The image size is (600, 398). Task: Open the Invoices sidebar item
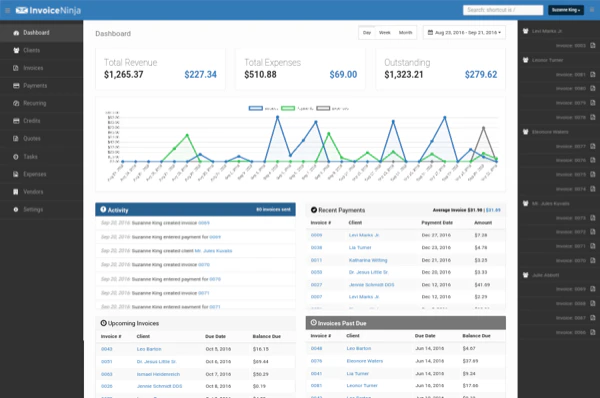(x=41, y=68)
